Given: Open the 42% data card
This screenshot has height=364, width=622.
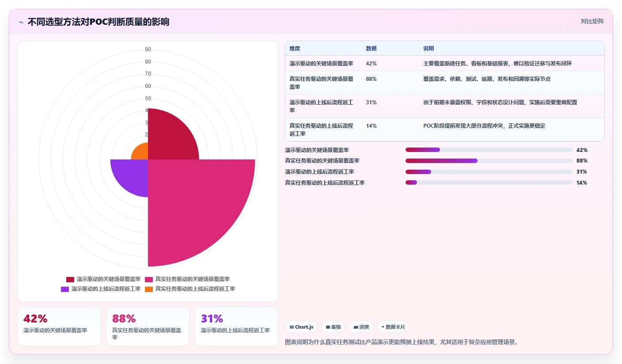Looking at the screenshot, I should 59,326.
